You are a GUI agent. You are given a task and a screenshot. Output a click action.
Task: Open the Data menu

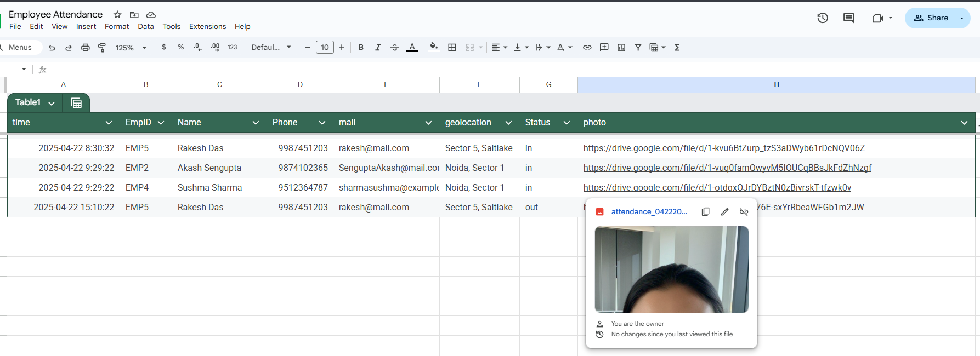click(x=145, y=26)
